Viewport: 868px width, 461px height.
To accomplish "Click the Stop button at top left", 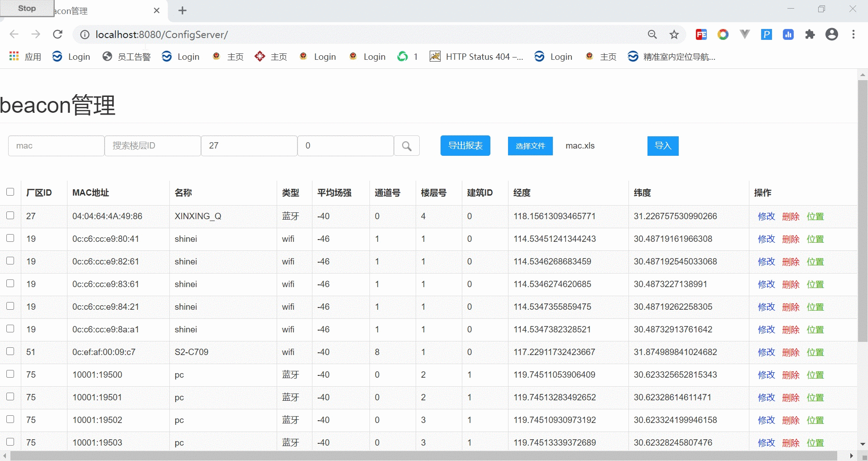I will pos(27,8).
